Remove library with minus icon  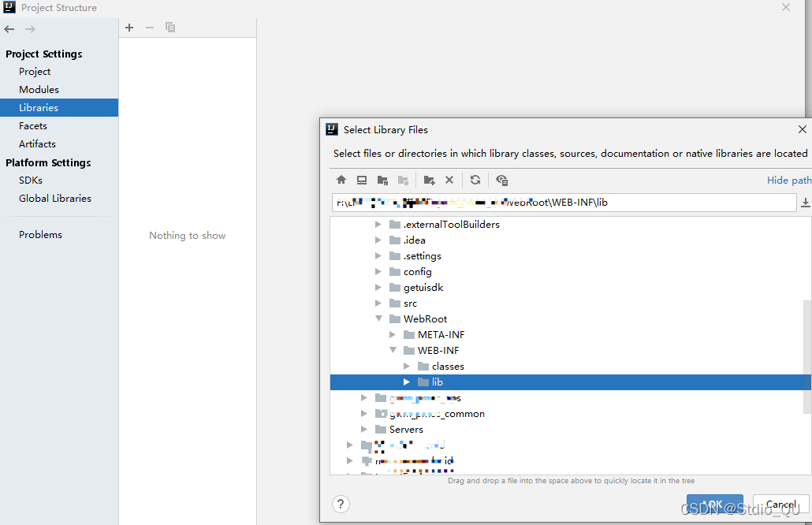pyautogui.click(x=150, y=28)
